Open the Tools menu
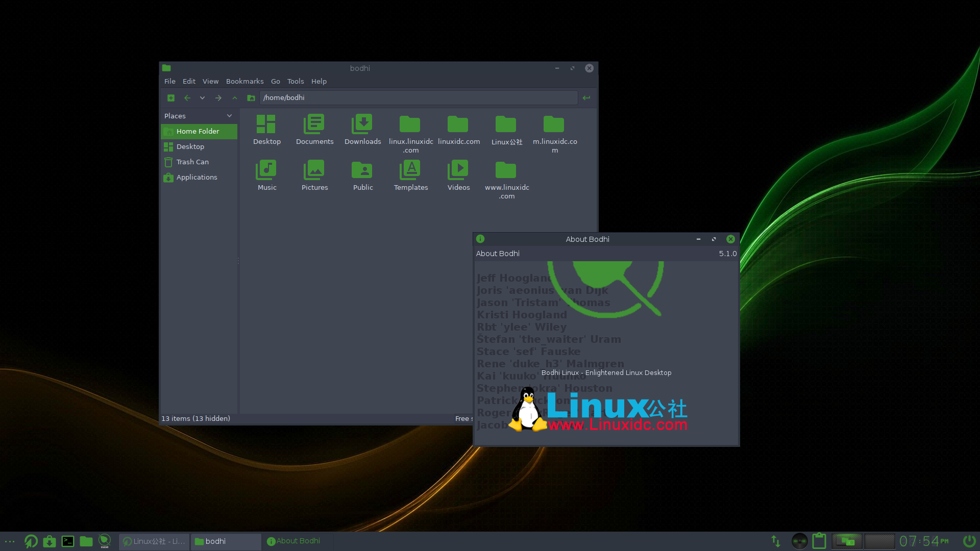The image size is (980, 551). coord(296,81)
